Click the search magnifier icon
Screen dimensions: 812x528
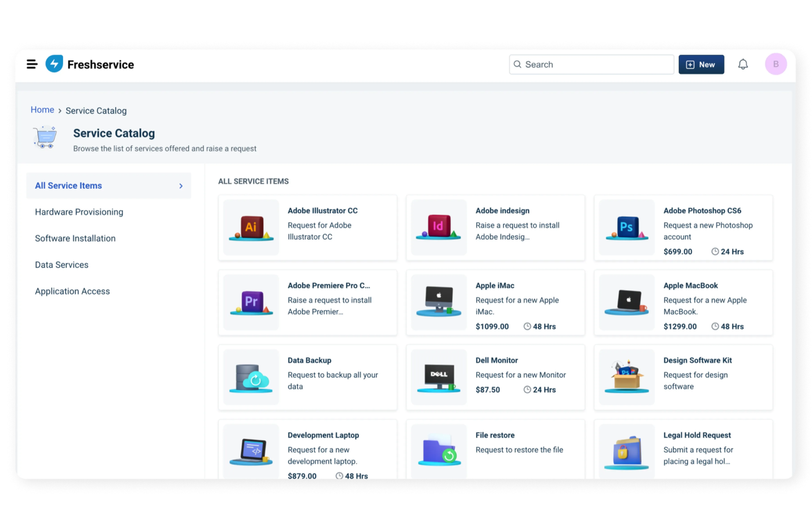coord(517,64)
